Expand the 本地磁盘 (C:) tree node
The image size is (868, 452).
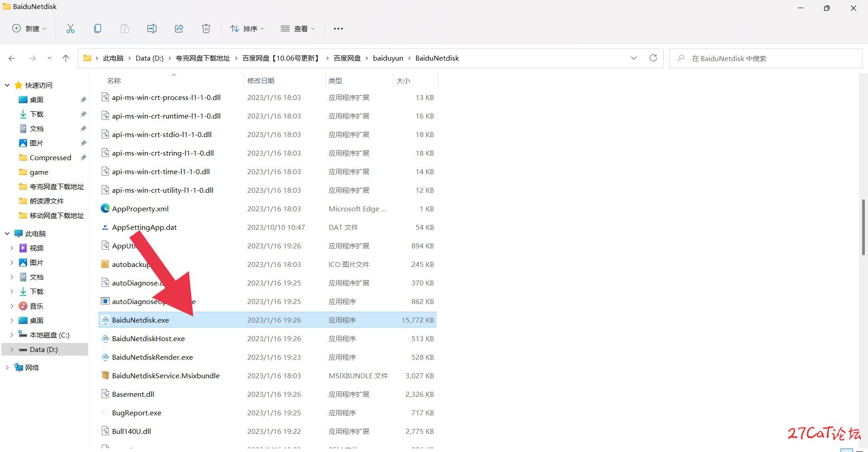tap(12, 335)
